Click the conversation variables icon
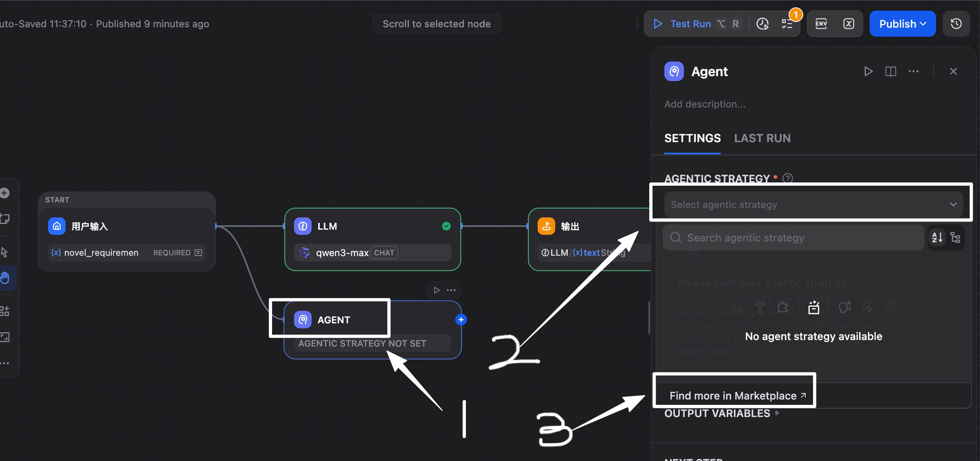980x461 pixels. click(x=848, y=24)
